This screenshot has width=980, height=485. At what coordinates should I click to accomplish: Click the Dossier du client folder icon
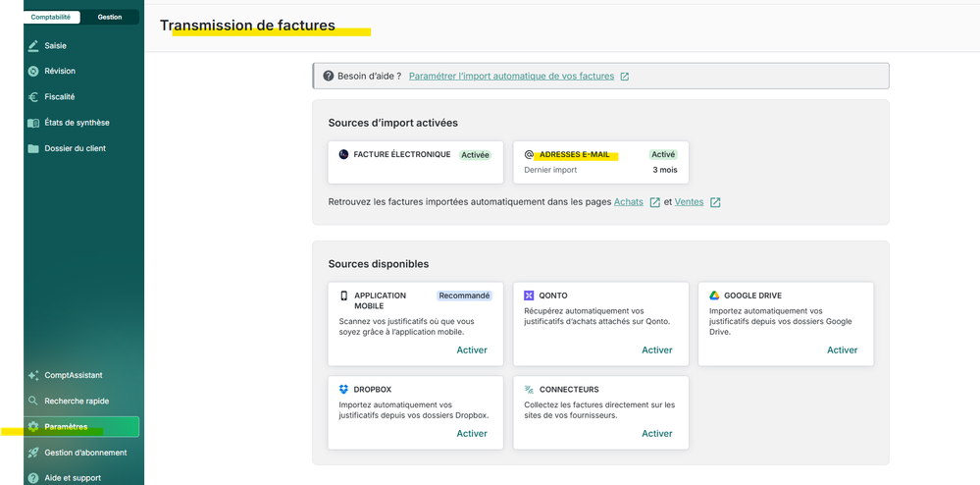coord(33,148)
